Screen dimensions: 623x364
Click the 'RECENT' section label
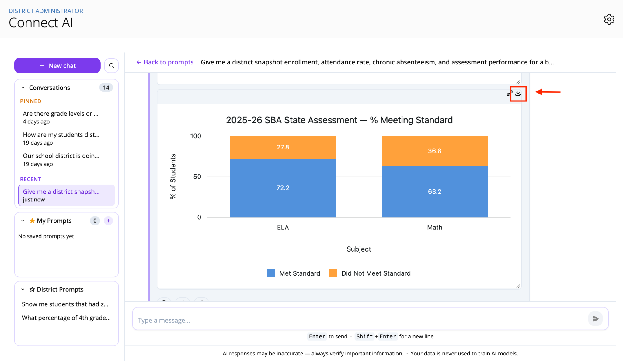(30, 179)
